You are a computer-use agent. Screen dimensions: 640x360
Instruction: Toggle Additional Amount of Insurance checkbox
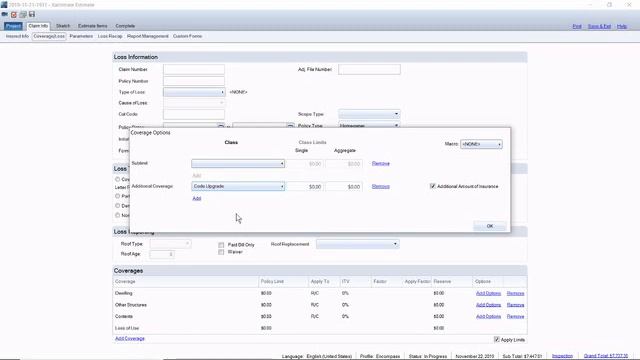(x=433, y=186)
